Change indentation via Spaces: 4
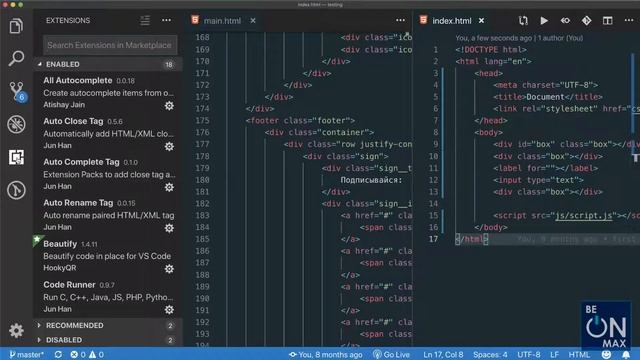Screen dimensions: 640x360 click(490, 354)
